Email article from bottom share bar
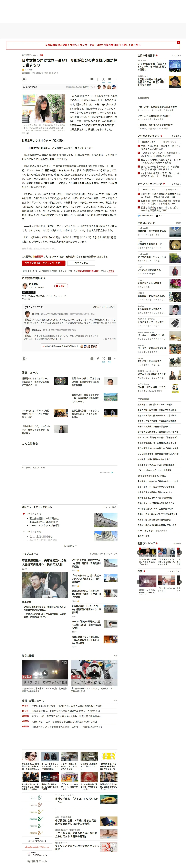 pyautogui.click(x=92, y=358)
